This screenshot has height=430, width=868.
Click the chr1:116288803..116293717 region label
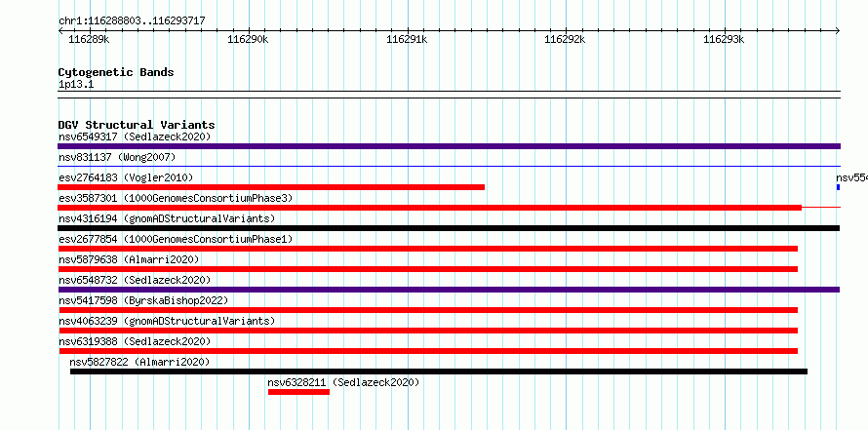132,20
